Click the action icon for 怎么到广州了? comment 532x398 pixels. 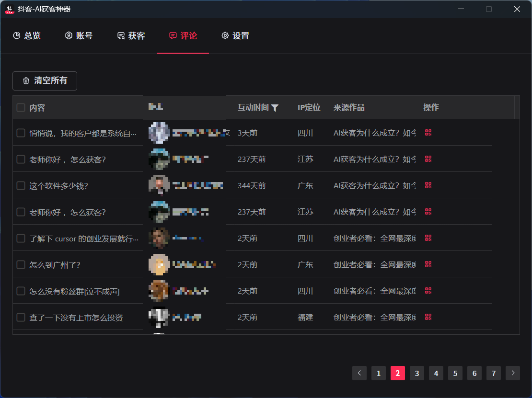pyautogui.click(x=428, y=264)
